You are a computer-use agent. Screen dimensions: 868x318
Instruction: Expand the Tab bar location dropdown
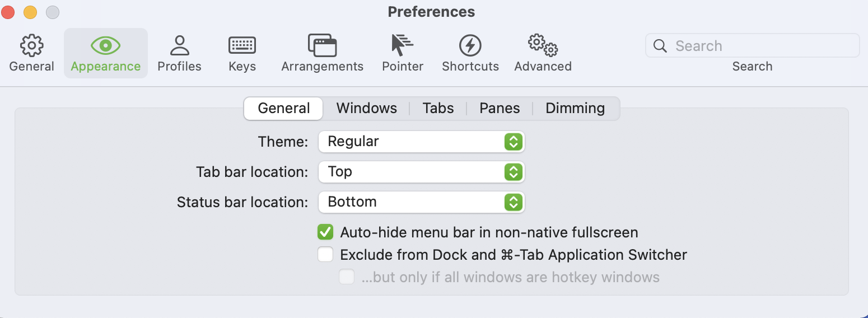(421, 172)
